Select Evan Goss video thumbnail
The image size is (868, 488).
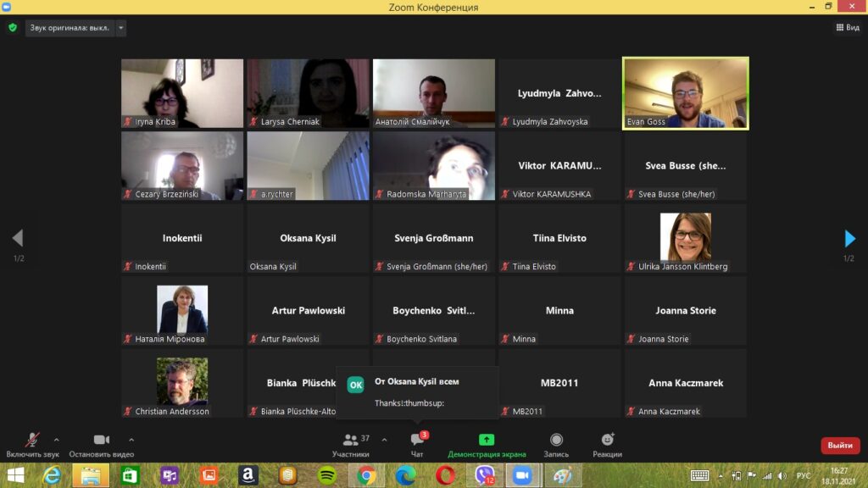tap(686, 93)
